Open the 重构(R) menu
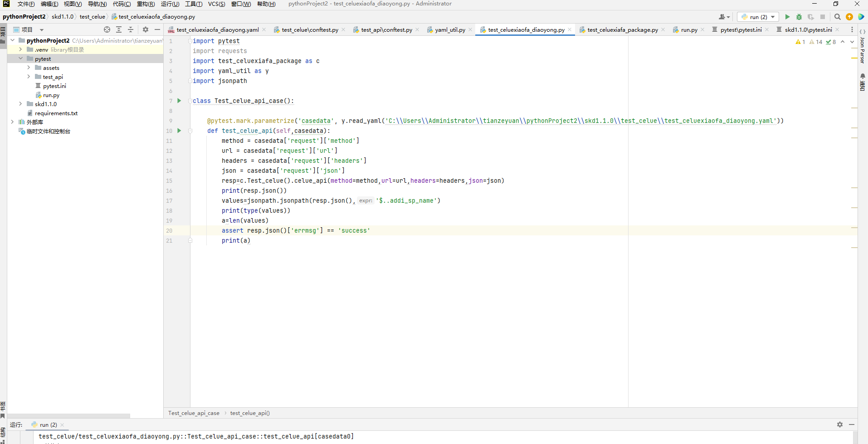Viewport: 868px width, 444px height. pos(146,4)
